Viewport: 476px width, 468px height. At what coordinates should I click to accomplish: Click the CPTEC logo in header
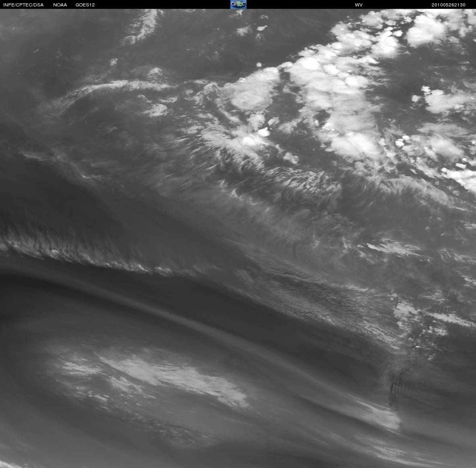[238, 4]
